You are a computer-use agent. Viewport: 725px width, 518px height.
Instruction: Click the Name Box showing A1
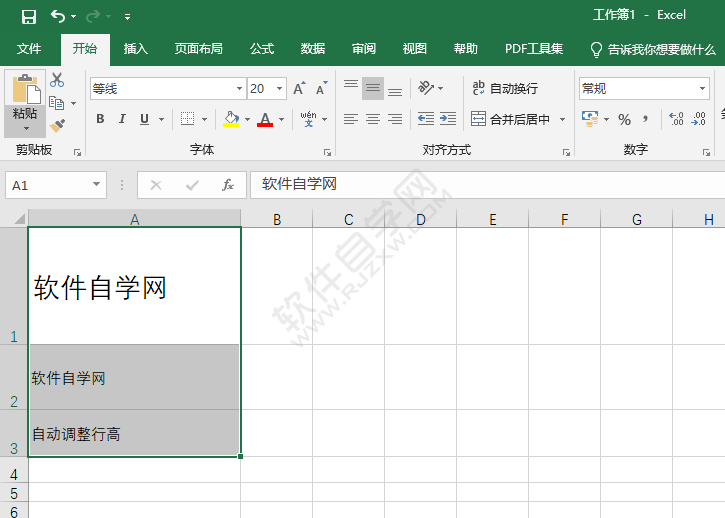point(56,185)
